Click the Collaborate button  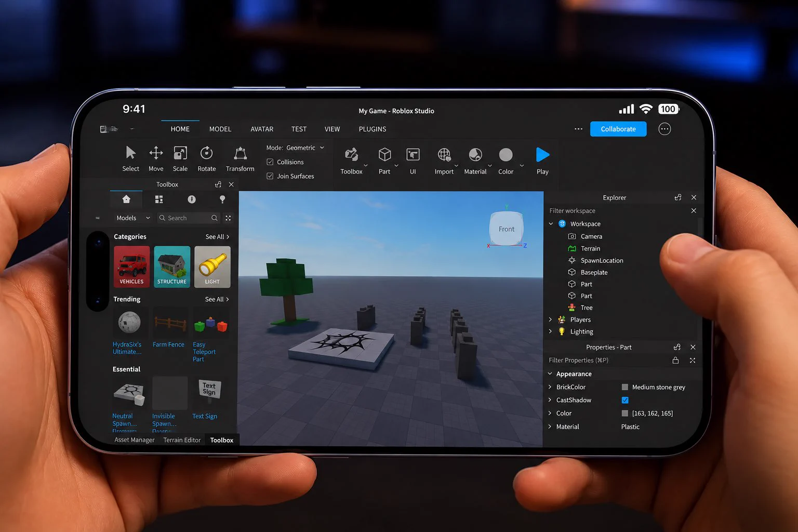tap(618, 129)
